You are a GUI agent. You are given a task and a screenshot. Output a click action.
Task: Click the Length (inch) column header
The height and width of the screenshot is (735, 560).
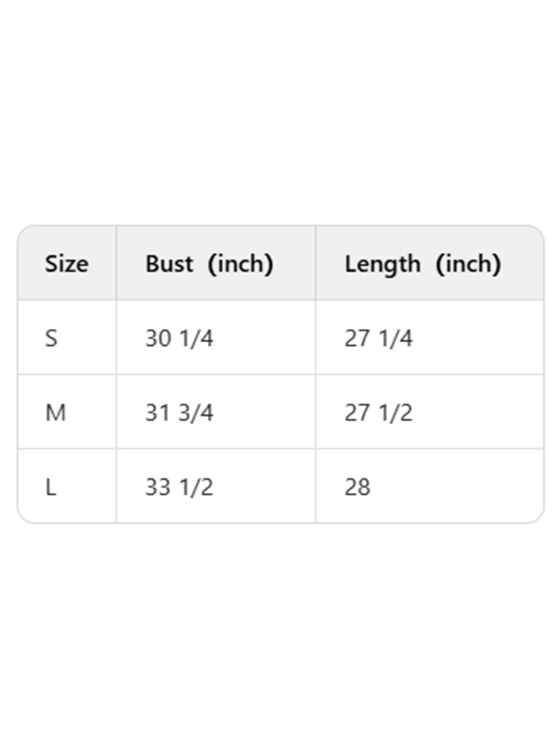tap(422, 264)
